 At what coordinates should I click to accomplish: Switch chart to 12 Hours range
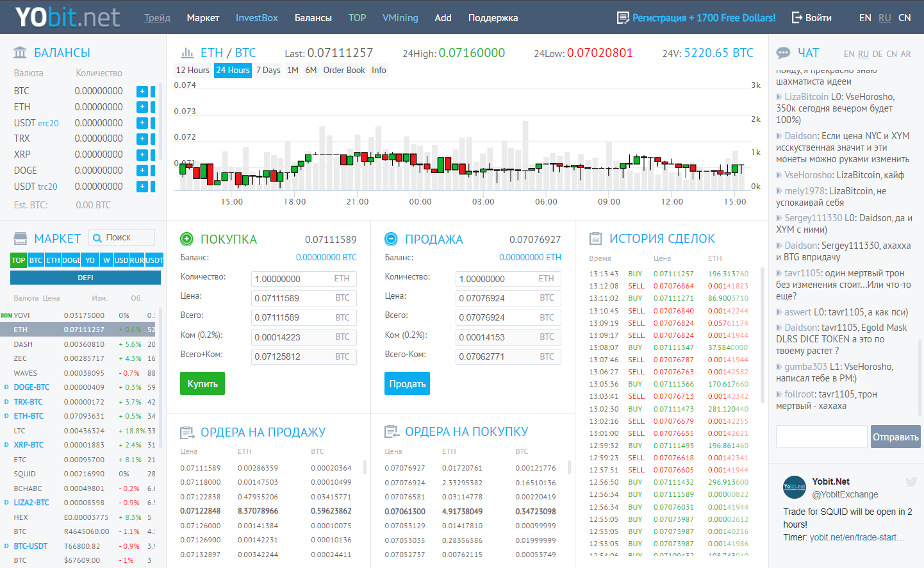pos(192,70)
